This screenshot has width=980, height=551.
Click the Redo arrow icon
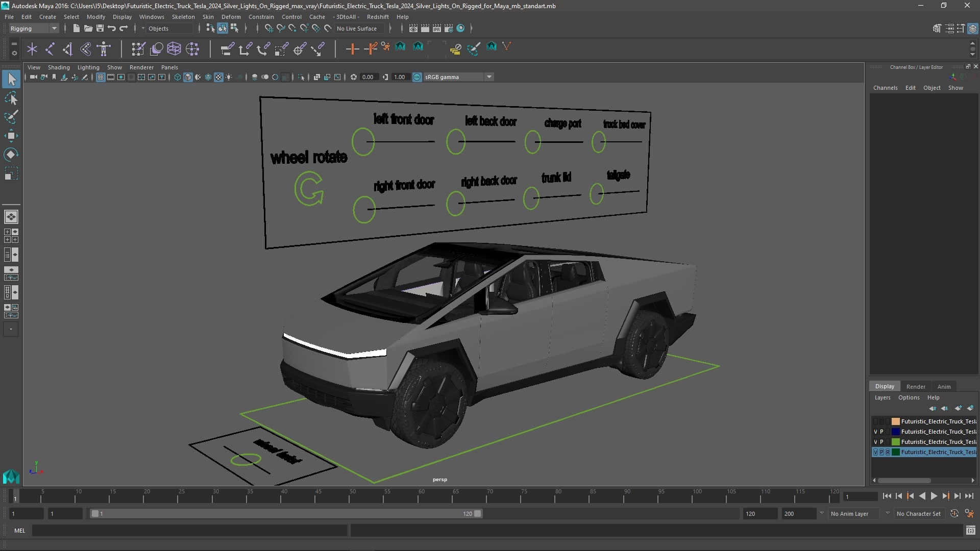(x=124, y=29)
